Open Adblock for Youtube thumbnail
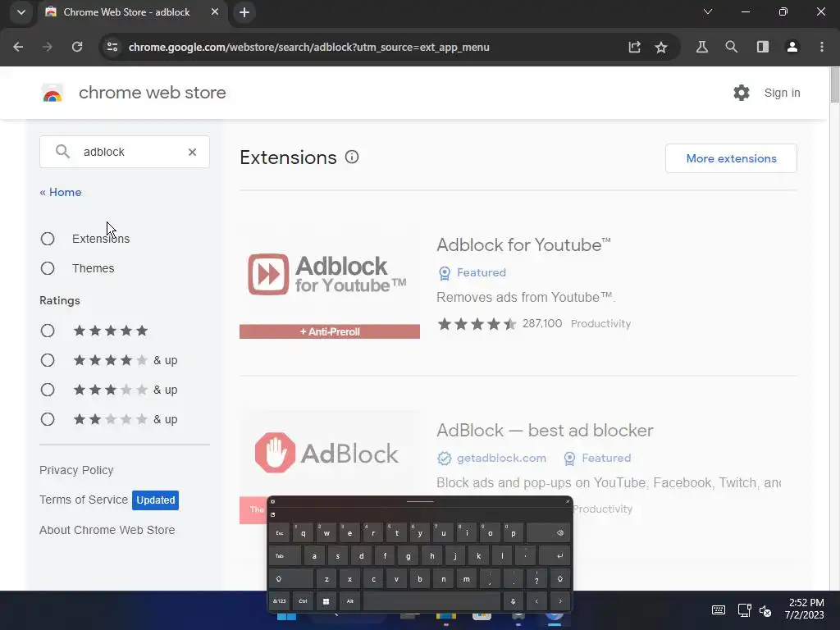 330,282
